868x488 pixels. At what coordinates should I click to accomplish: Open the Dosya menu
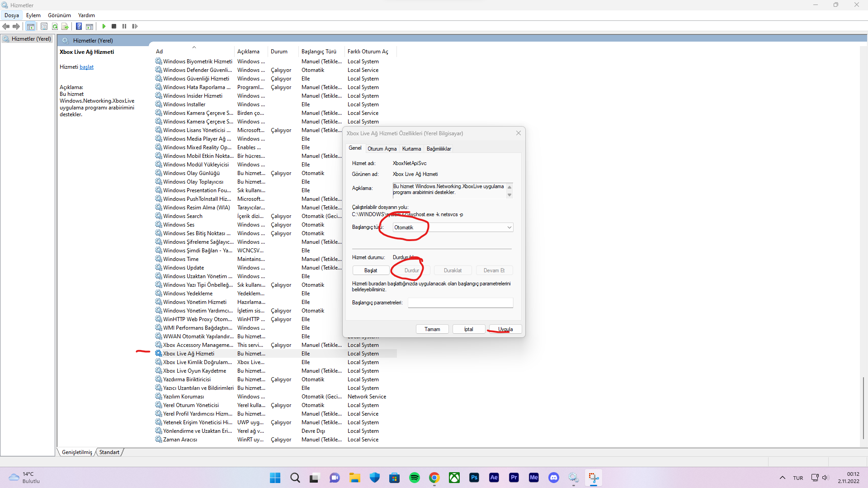(12, 15)
